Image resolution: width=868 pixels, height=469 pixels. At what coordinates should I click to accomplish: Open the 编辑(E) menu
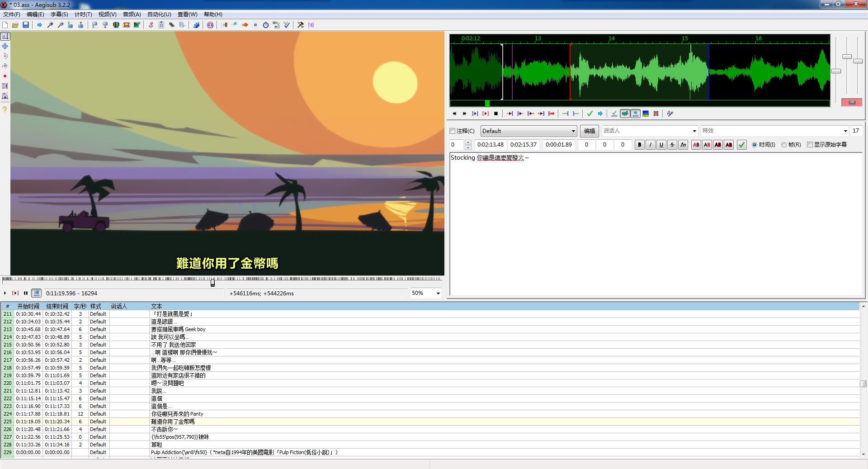pos(35,14)
